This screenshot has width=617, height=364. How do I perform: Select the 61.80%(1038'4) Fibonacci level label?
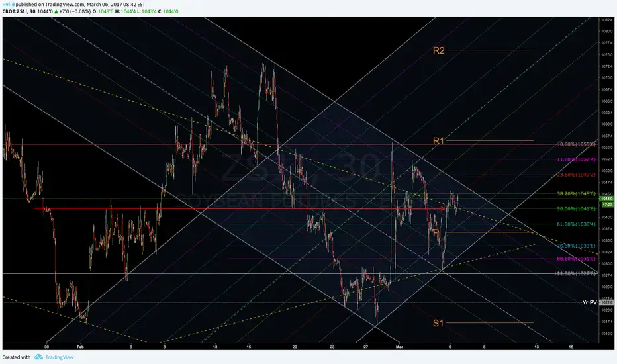[x=577, y=224]
